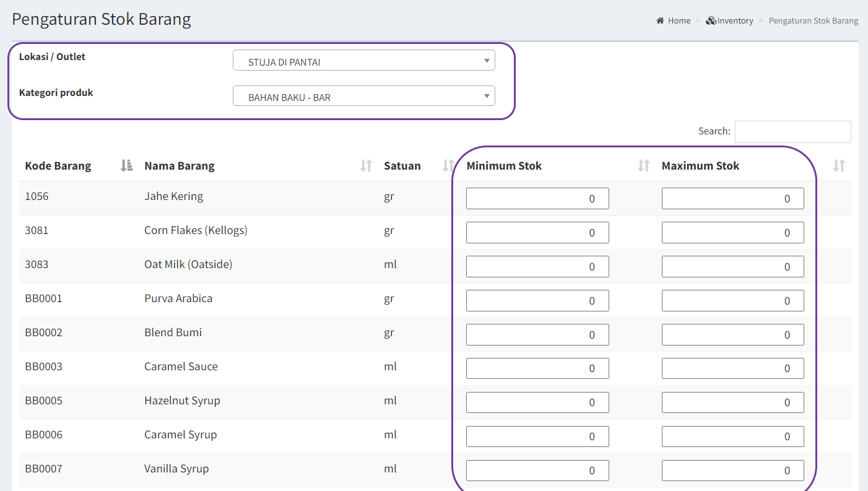Edit Minimum Stok for Caramel Sauce
This screenshot has height=491, width=868.
pyautogui.click(x=537, y=368)
